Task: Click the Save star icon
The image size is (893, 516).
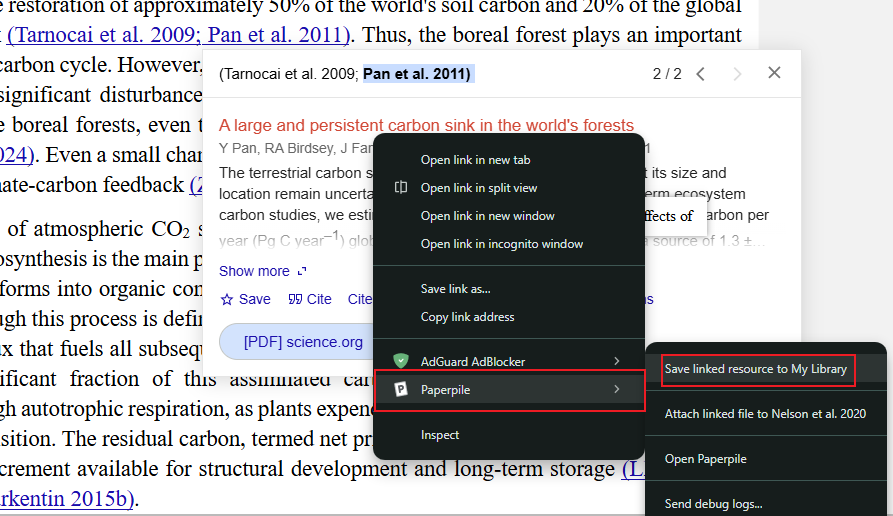Action: pos(227,299)
